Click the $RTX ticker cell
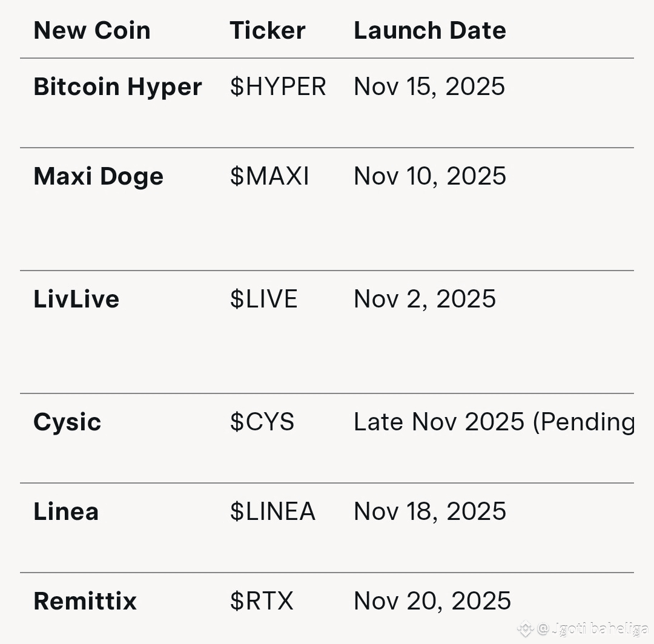 click(262, 601)
